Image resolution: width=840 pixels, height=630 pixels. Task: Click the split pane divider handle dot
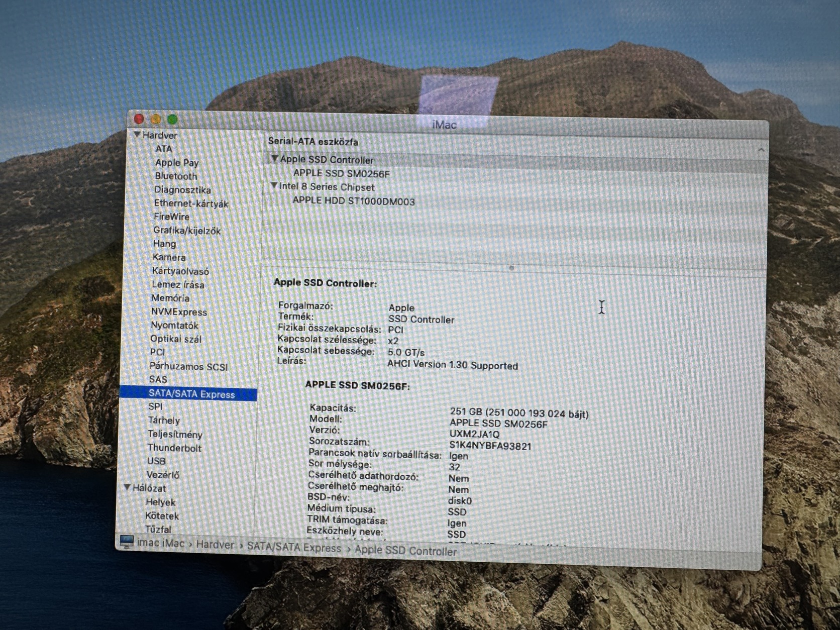pos(511,268)
